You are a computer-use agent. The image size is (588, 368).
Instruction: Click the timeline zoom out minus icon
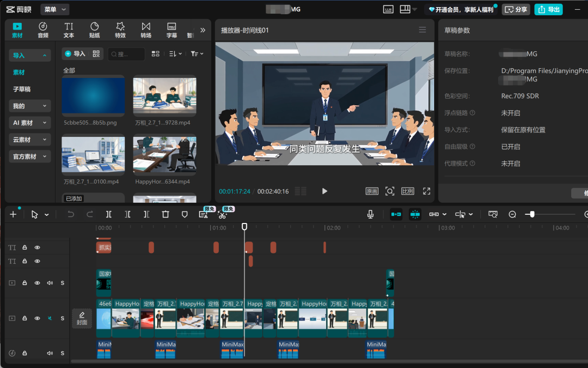512,214
